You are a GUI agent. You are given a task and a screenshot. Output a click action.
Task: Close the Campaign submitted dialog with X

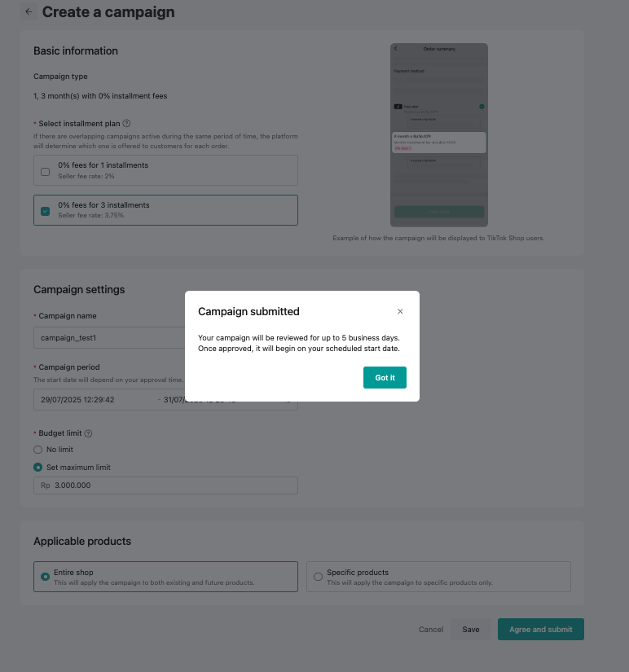click(400, 311)
